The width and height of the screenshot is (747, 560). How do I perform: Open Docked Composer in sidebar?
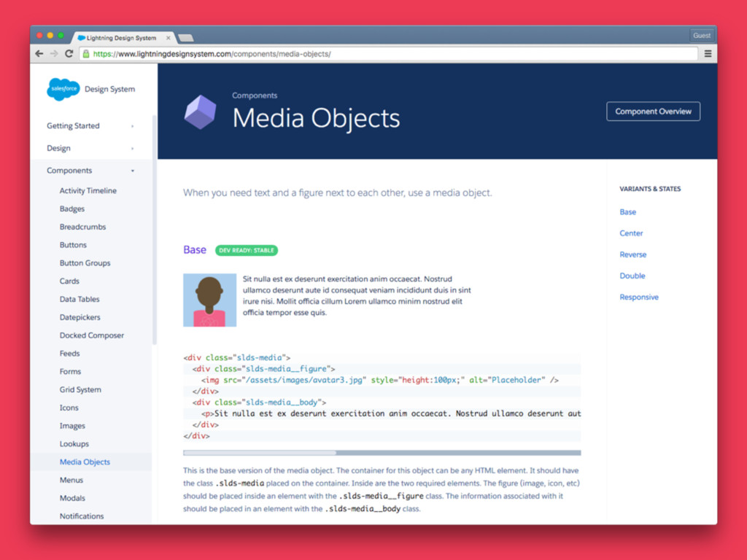(x=91, y=335)
